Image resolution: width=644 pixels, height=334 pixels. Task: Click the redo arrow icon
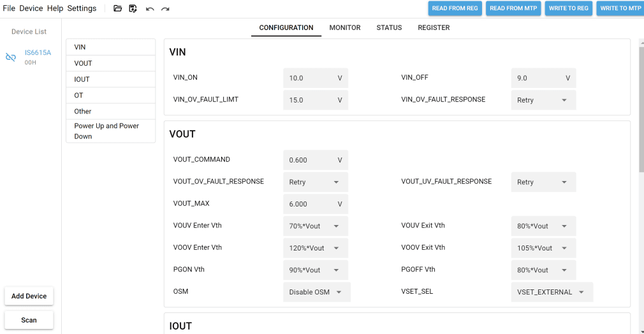(x=165, y=9)
